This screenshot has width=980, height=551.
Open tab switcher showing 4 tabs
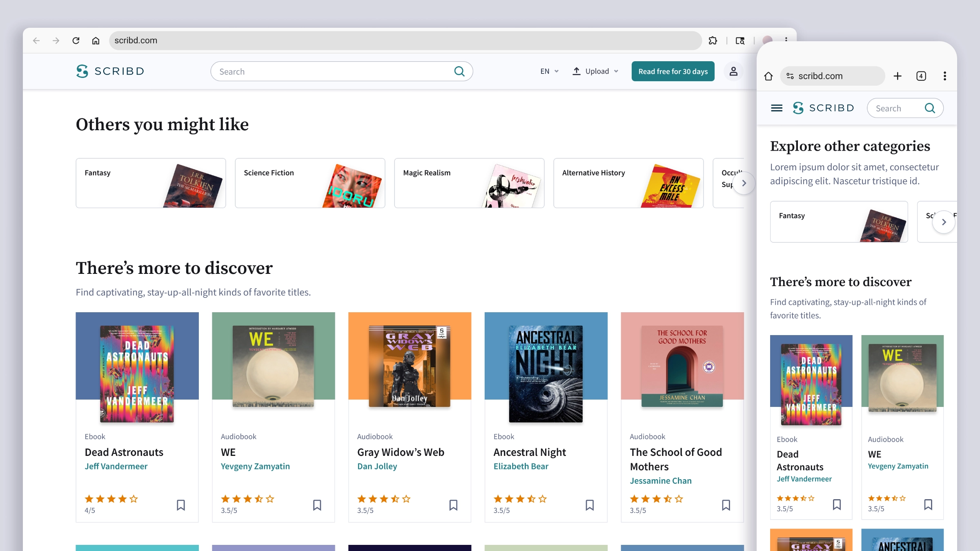(921, 76)
